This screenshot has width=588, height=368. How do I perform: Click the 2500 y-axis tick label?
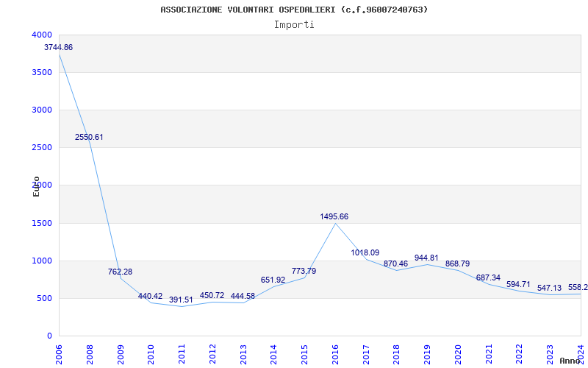(42, 147)
